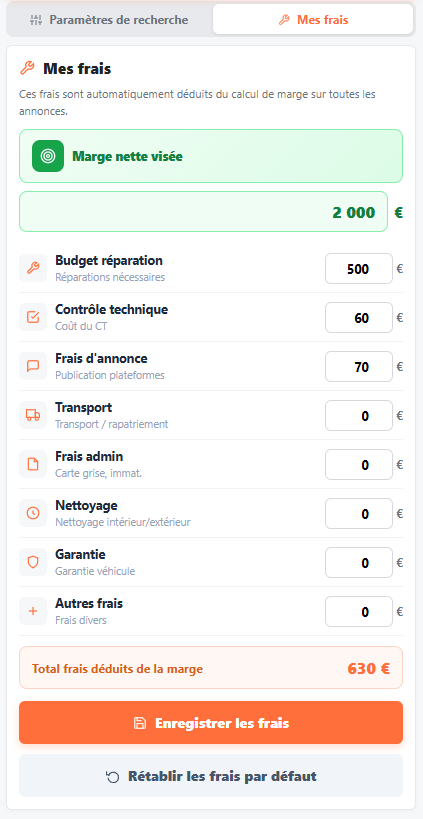Focus the Nettoyage amount field
The width and height of the screenshot is (423, 819).
pos(359,513)
